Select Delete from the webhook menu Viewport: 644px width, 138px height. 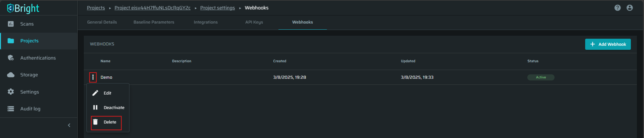(106, 122)
